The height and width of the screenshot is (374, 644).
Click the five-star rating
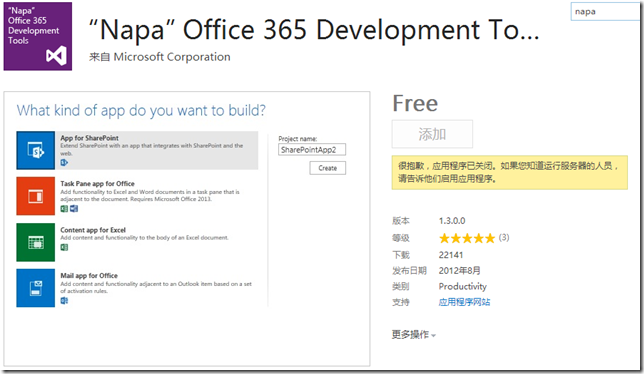pos(467,238)
